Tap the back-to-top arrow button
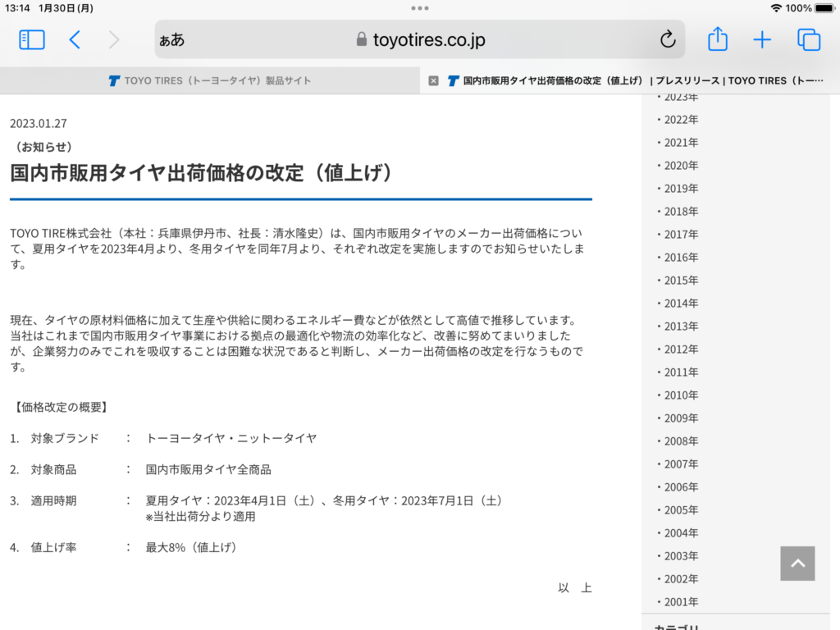The image size is (840, 630). click(797, 564)
